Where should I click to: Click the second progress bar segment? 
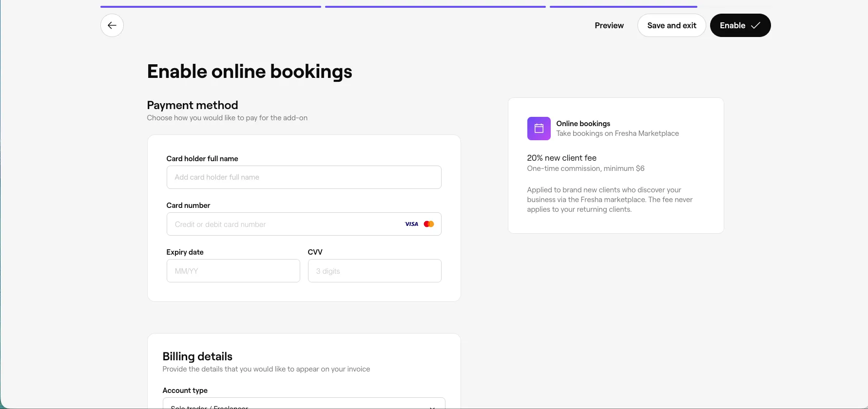point(435,7)
